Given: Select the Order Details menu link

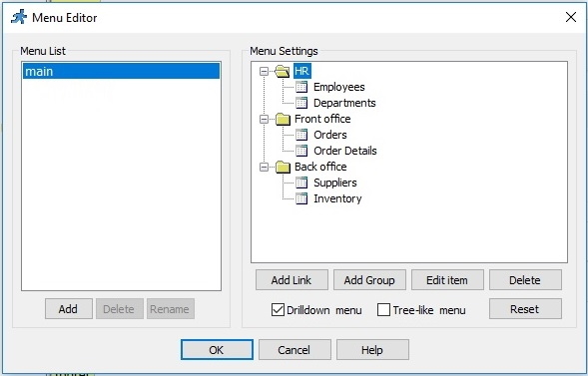Looking at the screenshot, I should tap(345, 151).
